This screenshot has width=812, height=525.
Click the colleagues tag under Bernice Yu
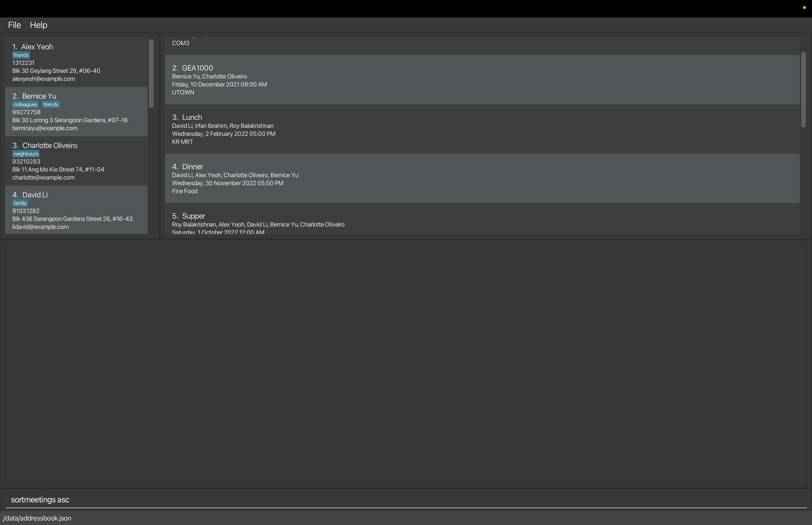point(25,105)
